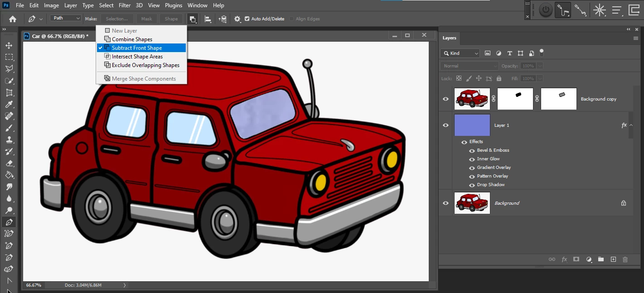This screenshot has height=293, width=644.
Task: Select the Clone Stamp tool
Action: [9, 140]
